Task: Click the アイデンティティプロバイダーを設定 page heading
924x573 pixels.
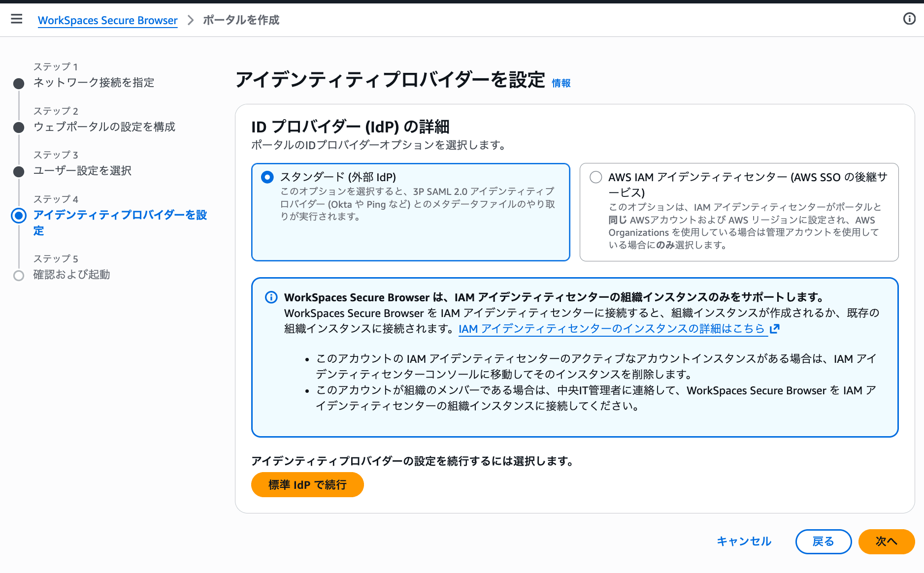Action: (x=390, y=80)
